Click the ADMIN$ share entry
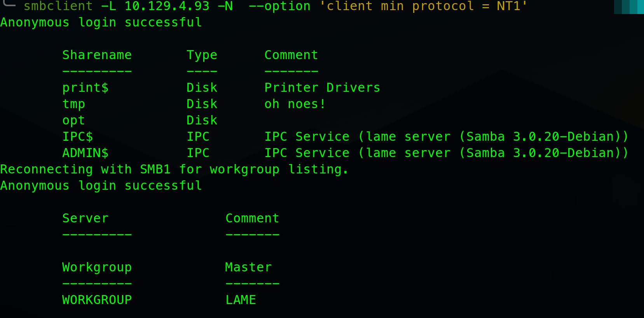644x318 pixels. (x=86, y=153)
